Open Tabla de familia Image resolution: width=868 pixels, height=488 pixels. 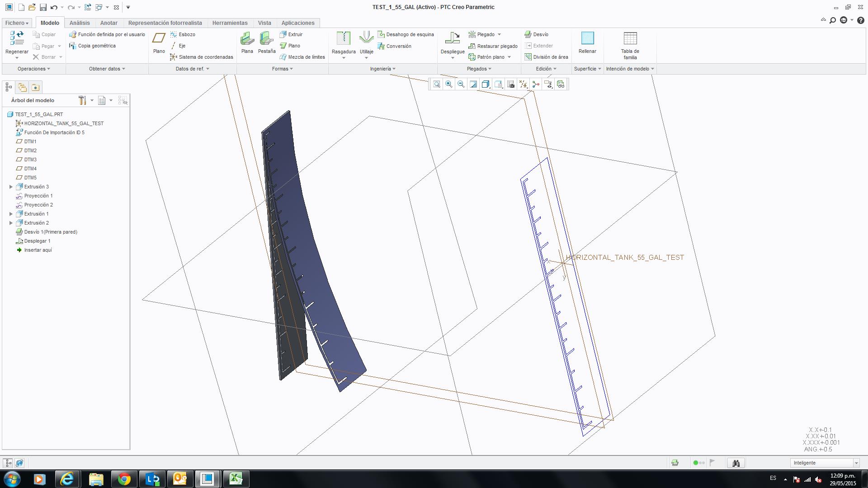tap(630, 46)
